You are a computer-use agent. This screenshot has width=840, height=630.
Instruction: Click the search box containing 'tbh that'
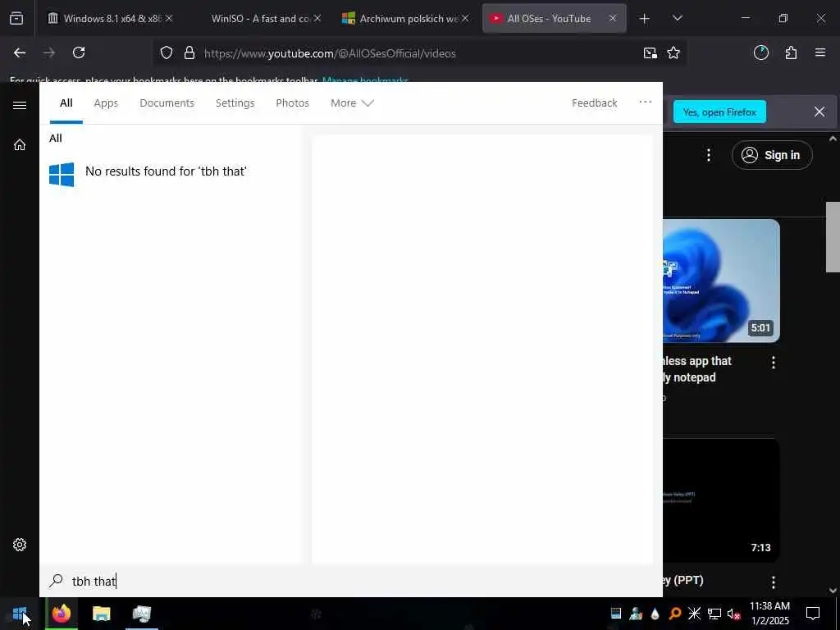point(351,581)
